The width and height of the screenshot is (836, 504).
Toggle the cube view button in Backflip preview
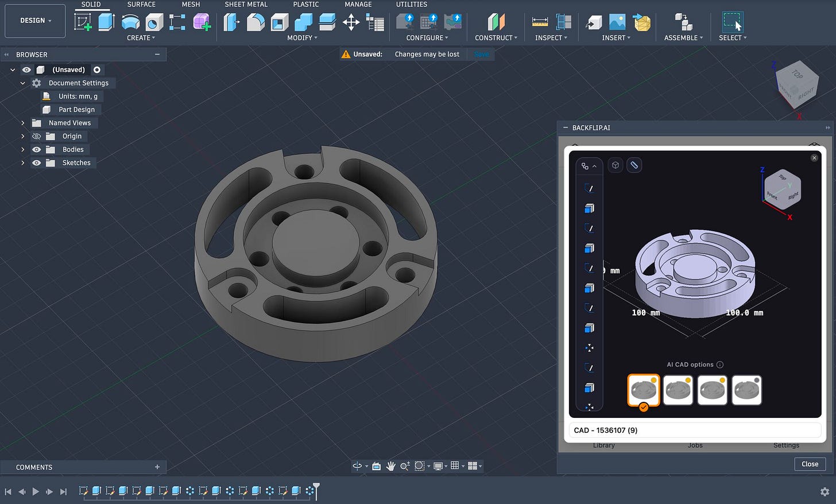[616, 165]
